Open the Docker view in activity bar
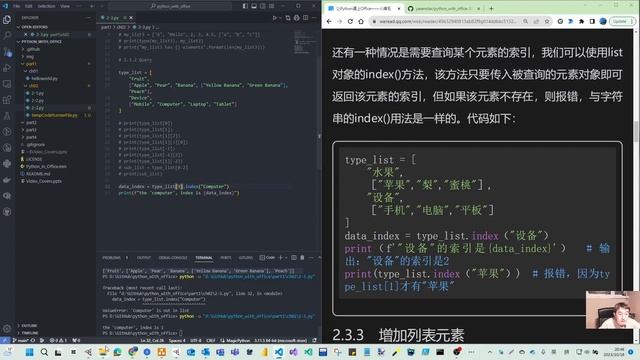 (x=7, y=180)
